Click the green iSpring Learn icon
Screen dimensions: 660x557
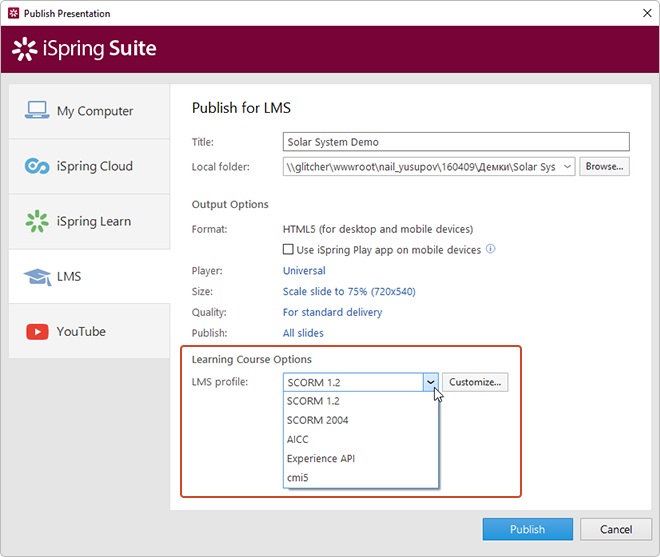click(37, 221)
